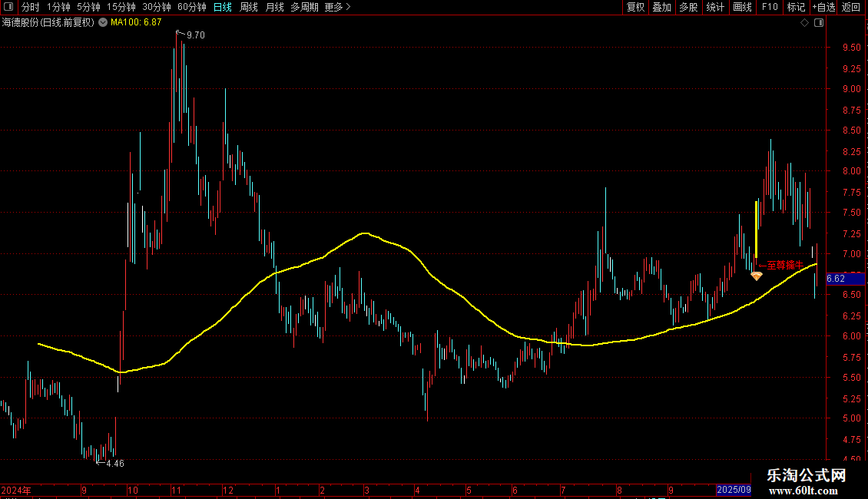Image resolution: width=868 pixels, height=499 pixels.
Task: Click the 标记 mark button
Action: 796,7
